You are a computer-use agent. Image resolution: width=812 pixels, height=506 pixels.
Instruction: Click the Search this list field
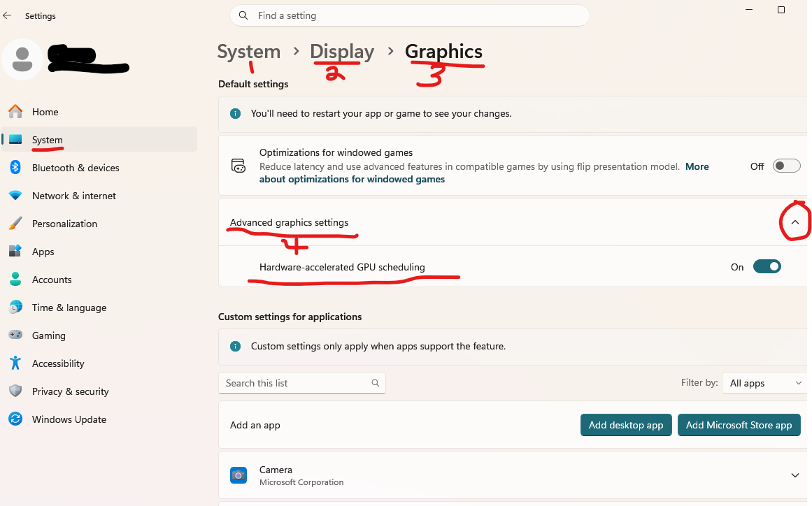[301, 383]
